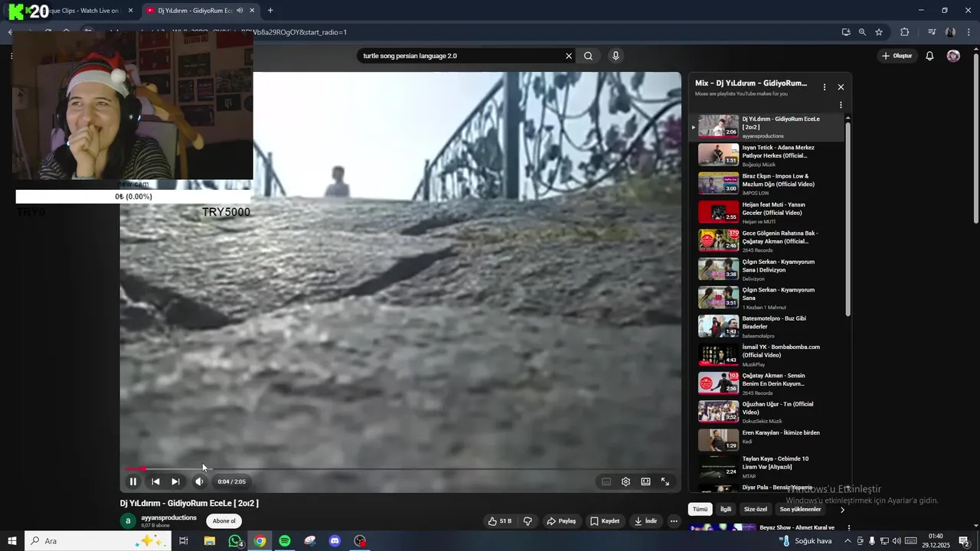
Task: Open YouTube notifications bell
Action: pyautogui.click(x=929, y=56)
